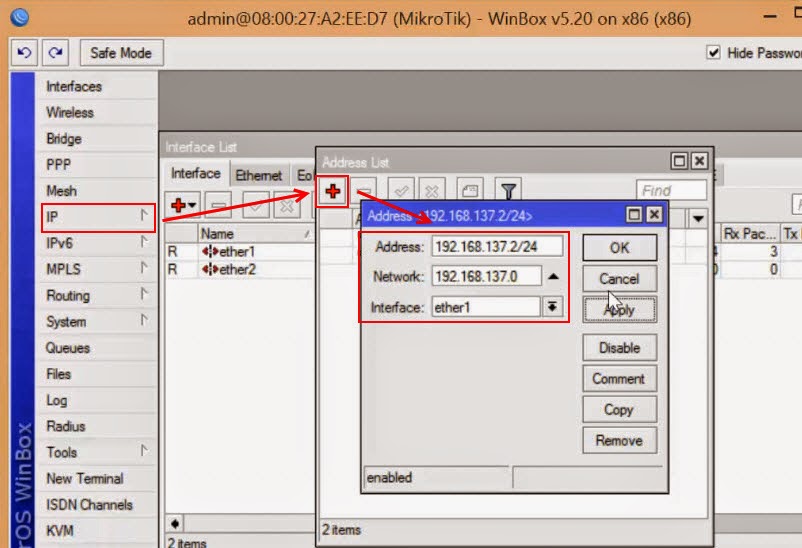The width and height of the screenshot is (802, 548).
Task: Maximize the Address dialog window
Action: 634,214
